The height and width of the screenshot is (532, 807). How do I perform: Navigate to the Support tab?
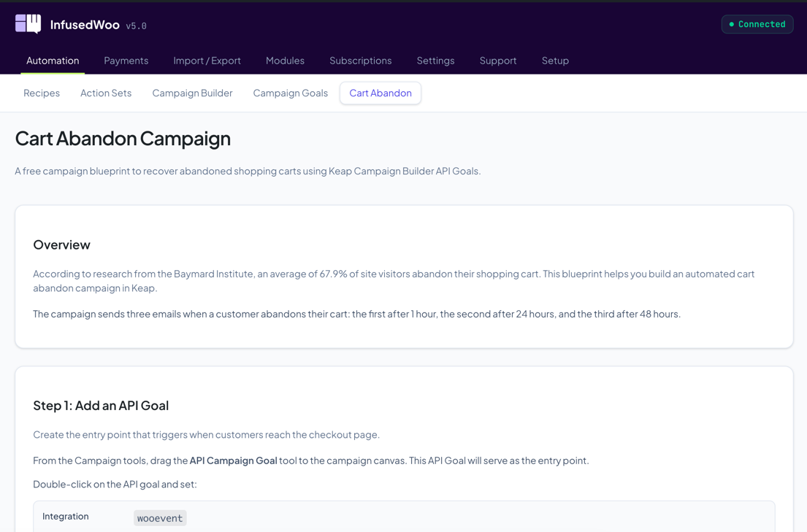click(x=497, y=61)
